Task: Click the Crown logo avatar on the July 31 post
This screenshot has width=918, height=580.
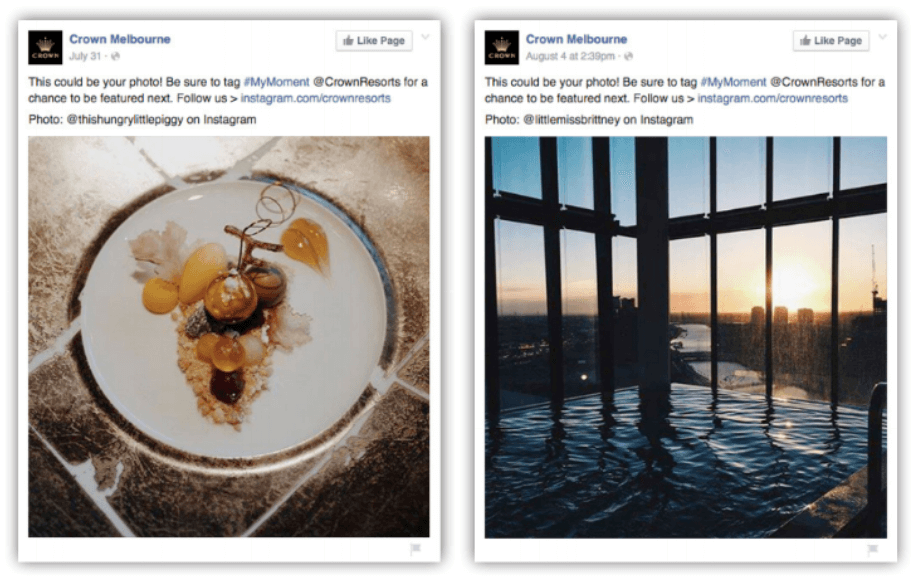Action: coord(45,47)
